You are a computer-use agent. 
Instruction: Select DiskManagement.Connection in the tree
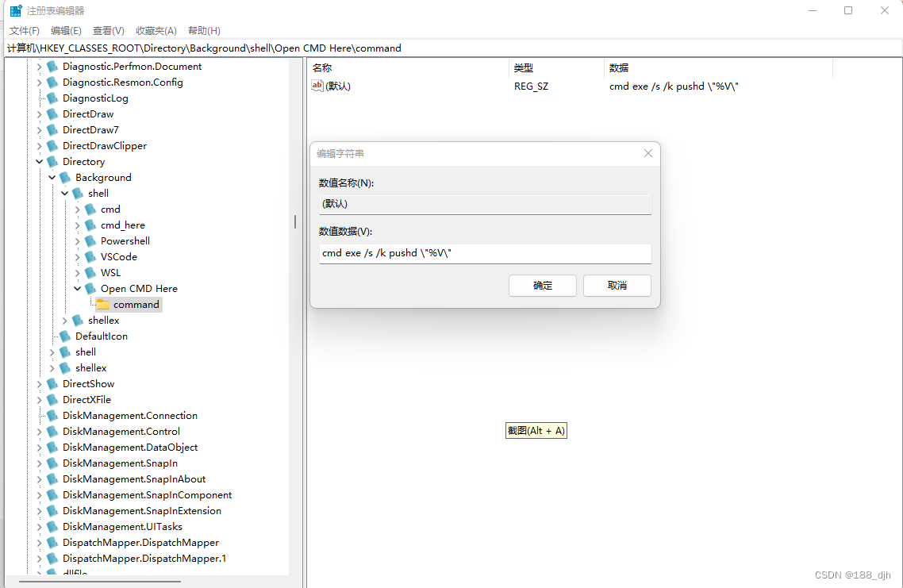130,415
